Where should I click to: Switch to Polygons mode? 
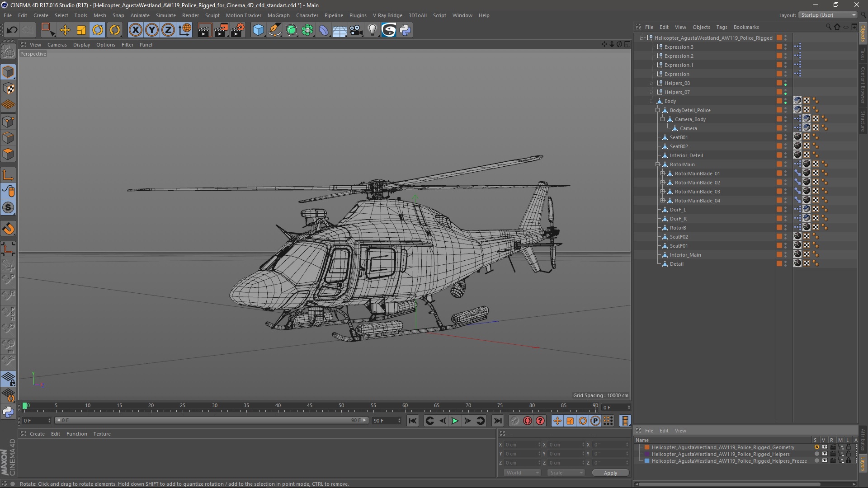(x=8, y=154)
